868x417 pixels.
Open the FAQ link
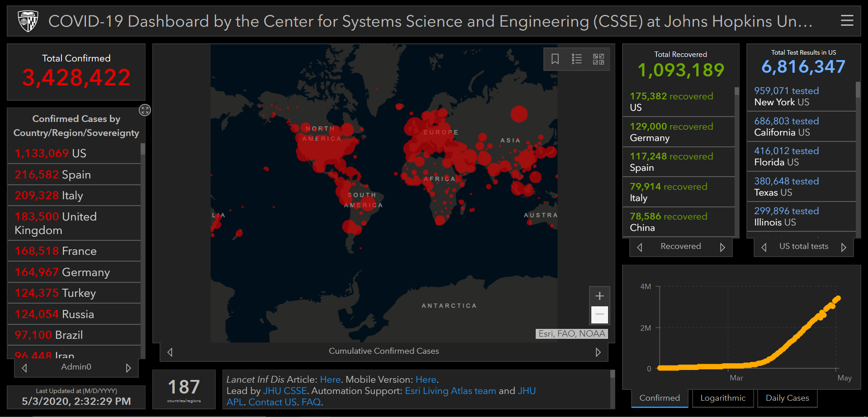311,402
